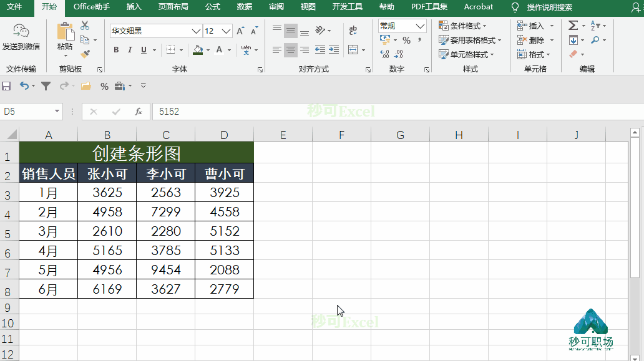Open Sort and Filter icon
This screenshot has width=644, height=361.
pyautogui.click(x=595, y=26)
